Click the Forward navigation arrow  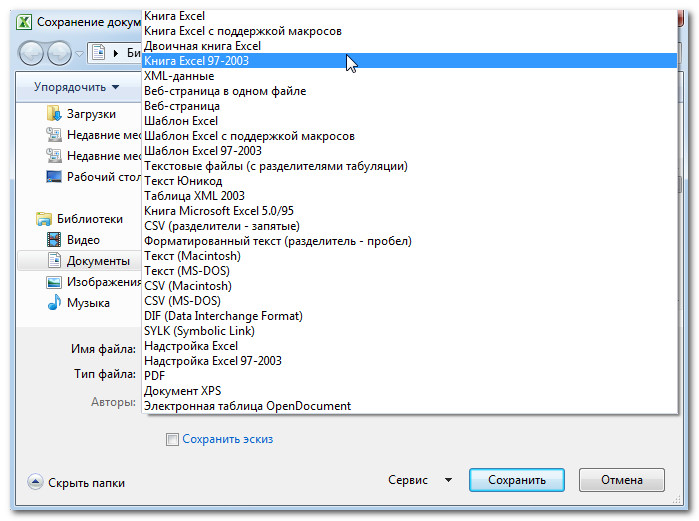59,53
